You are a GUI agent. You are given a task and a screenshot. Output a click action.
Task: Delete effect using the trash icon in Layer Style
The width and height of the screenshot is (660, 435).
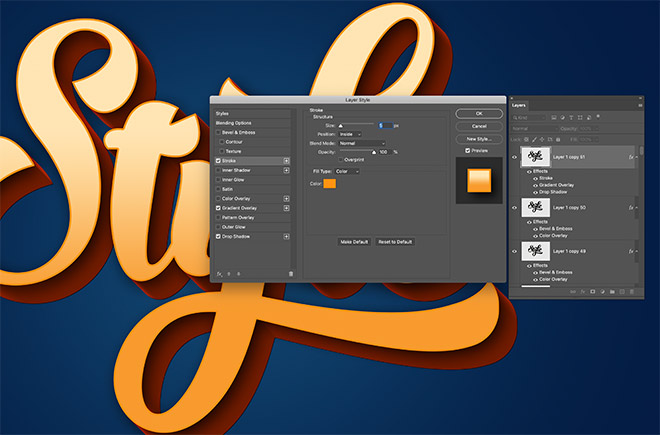tap(291, 273)
